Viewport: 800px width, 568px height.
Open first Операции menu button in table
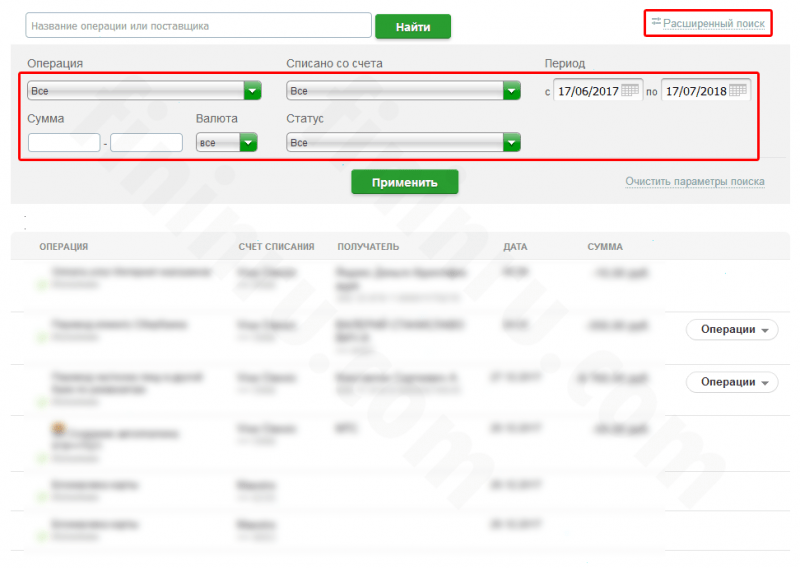click(732, 330)
